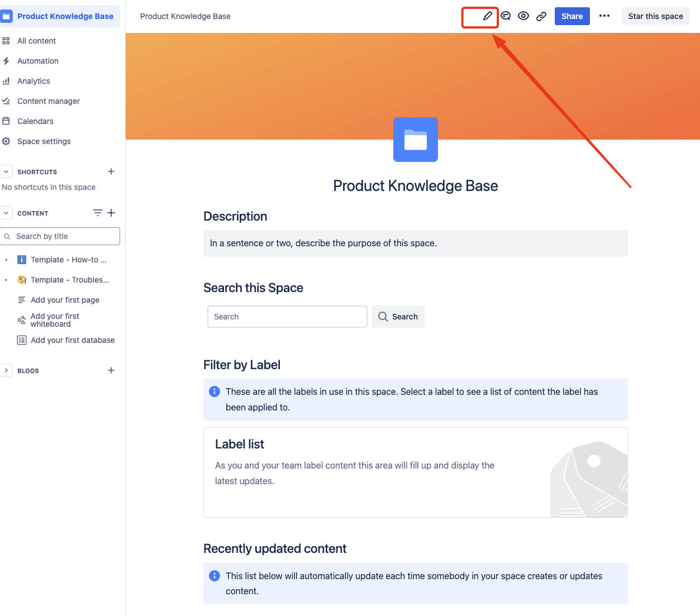Screen dimensions: 700x616
Task: Click the Search button in page body
Action: (398, 317)
